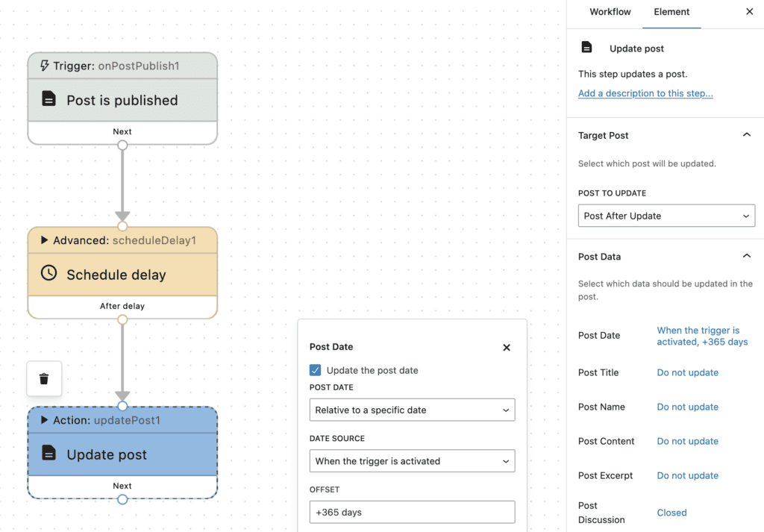
Task: Click the Update post icon in sidebar
Action: click(x=587, y=48)
